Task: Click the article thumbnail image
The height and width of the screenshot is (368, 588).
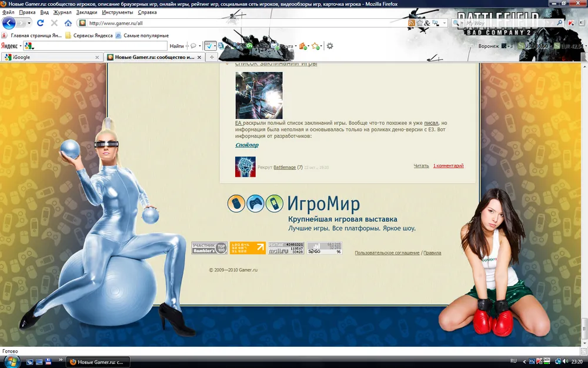Action: (259, 95)
